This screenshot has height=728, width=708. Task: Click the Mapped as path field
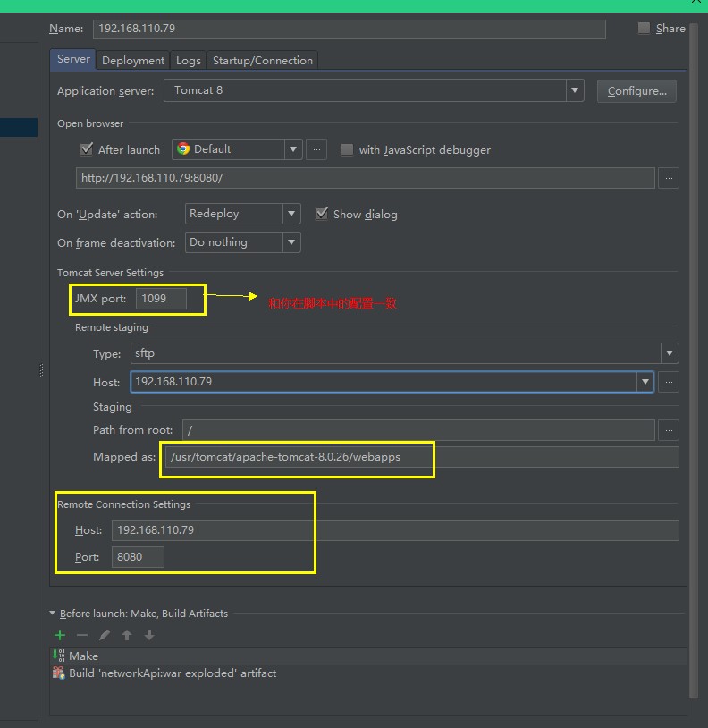coord(422,457)
